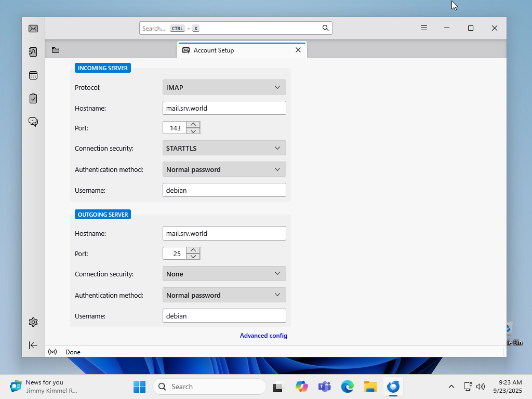Open the Calendar sidebar icon
Screen dimensions: 532x399
[x=33, y=75]
